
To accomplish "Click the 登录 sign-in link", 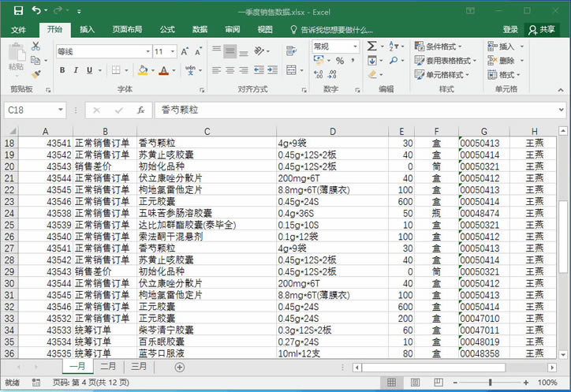I will (510, 29).
